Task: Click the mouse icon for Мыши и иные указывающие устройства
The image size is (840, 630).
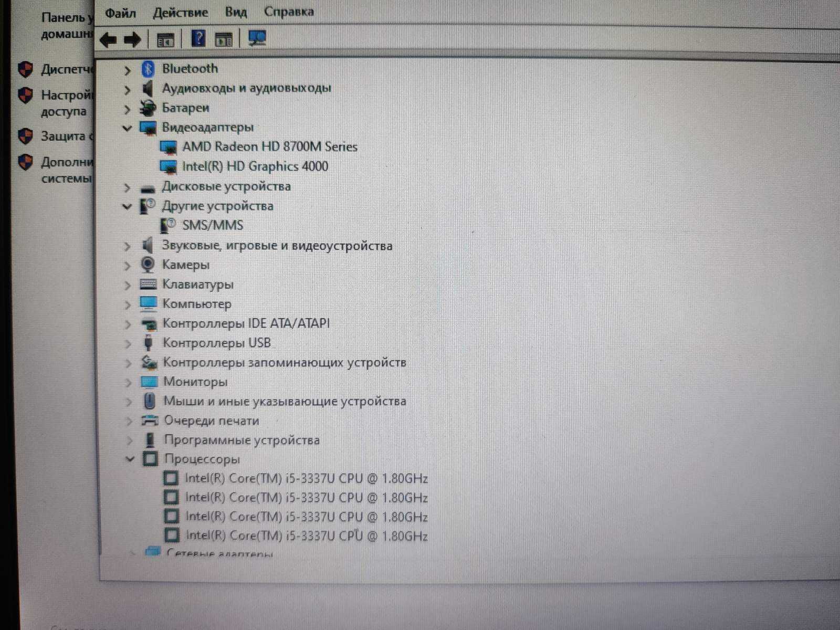Action: (150, 402)
